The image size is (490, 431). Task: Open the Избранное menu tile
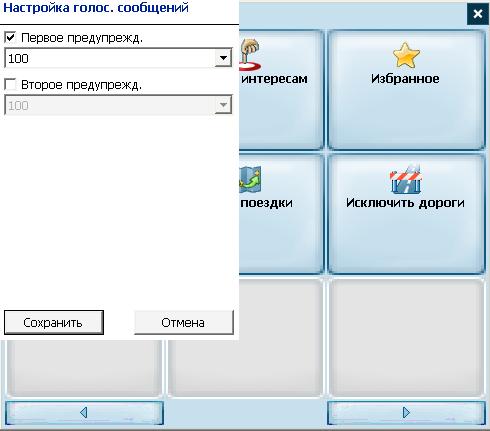pos(406,89)
